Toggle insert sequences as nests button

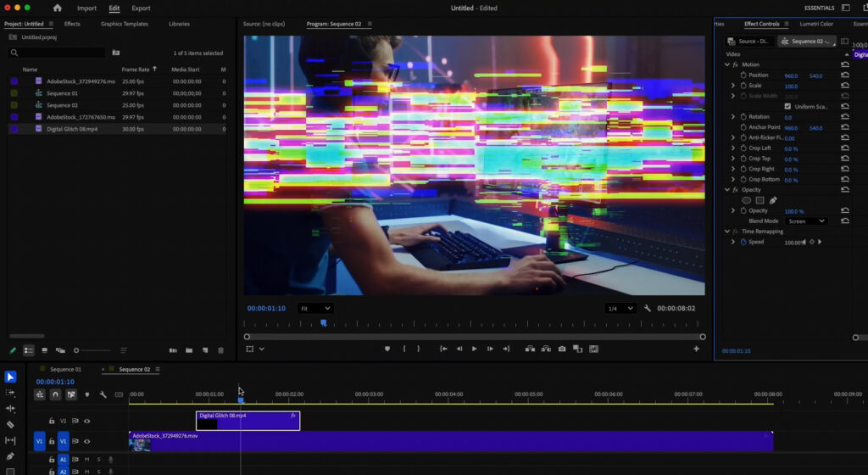point(39,394)
